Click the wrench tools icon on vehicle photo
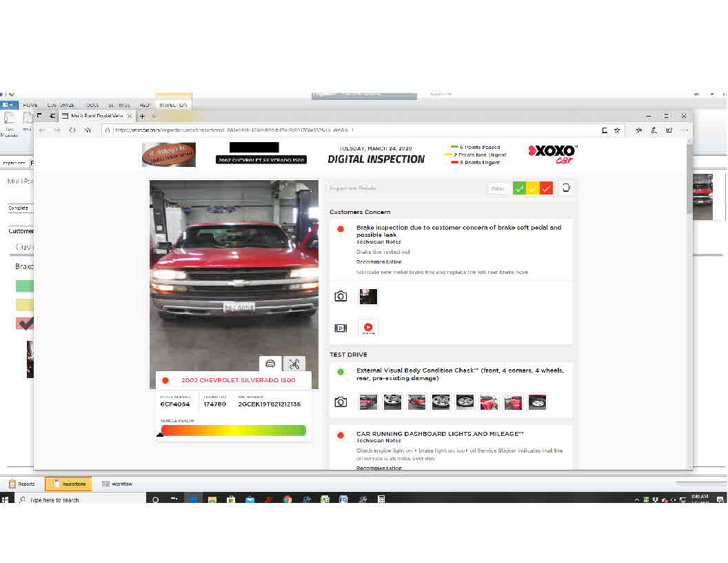Viewport: 728px width, 563px height. point(294,364)
